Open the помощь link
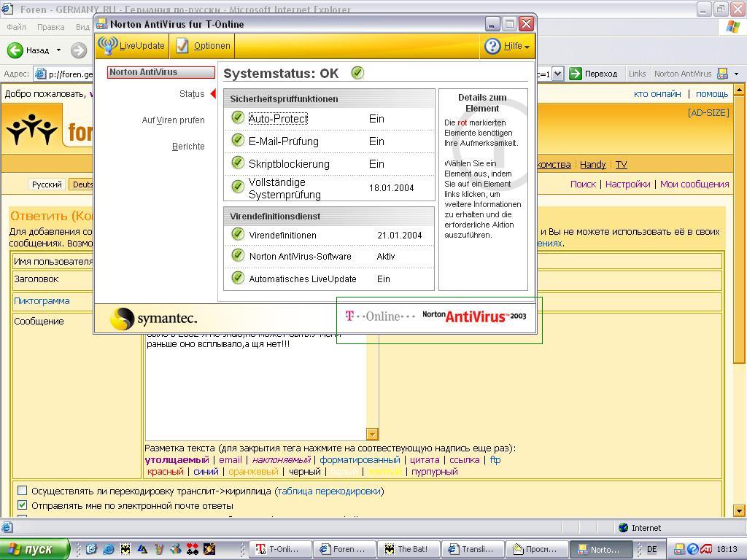The width and height of the screenshot is (747, 560). click(x=712, y=94)
